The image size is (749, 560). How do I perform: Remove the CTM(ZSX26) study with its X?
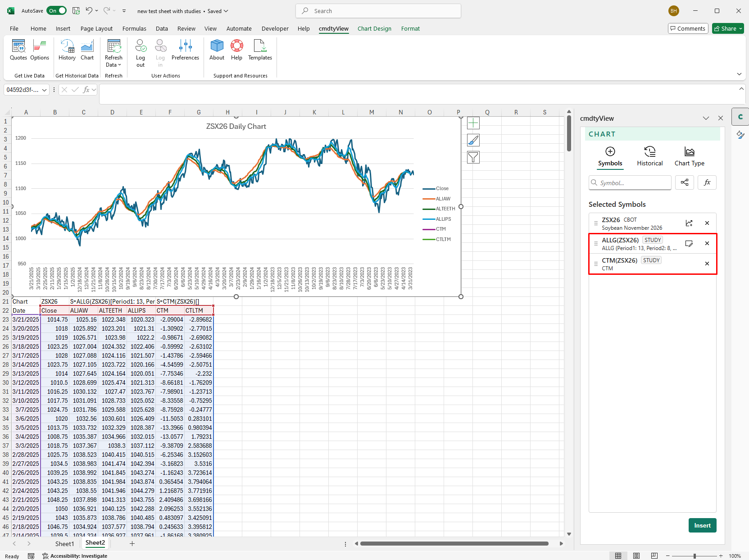tap(707, 264)
